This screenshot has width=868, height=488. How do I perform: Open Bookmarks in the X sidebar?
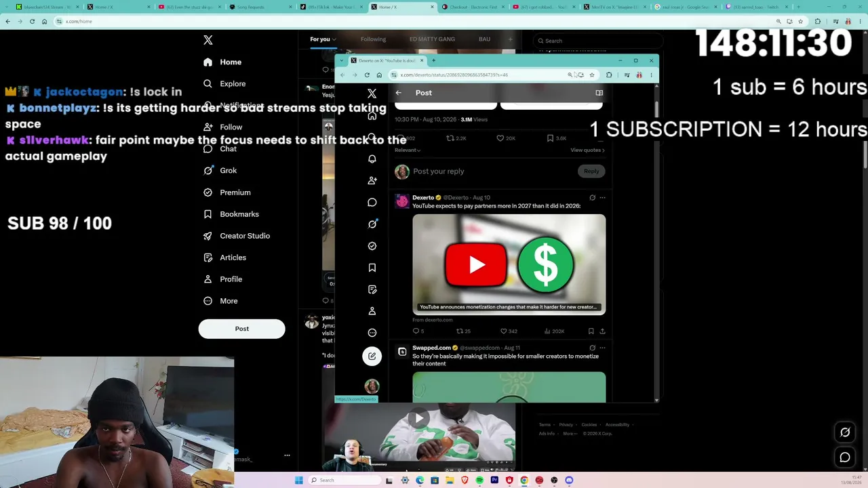(231, 214)
